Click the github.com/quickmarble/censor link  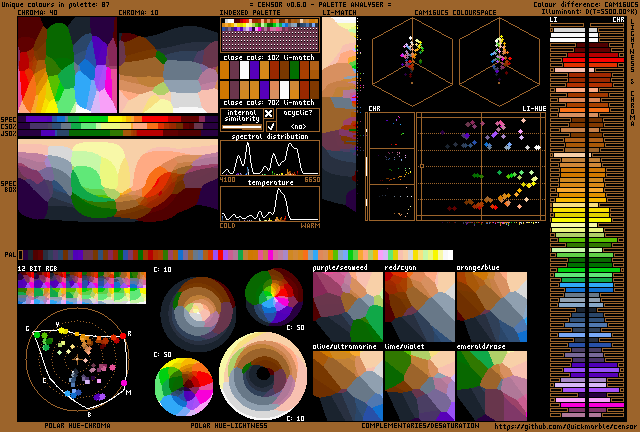(565, 426)
